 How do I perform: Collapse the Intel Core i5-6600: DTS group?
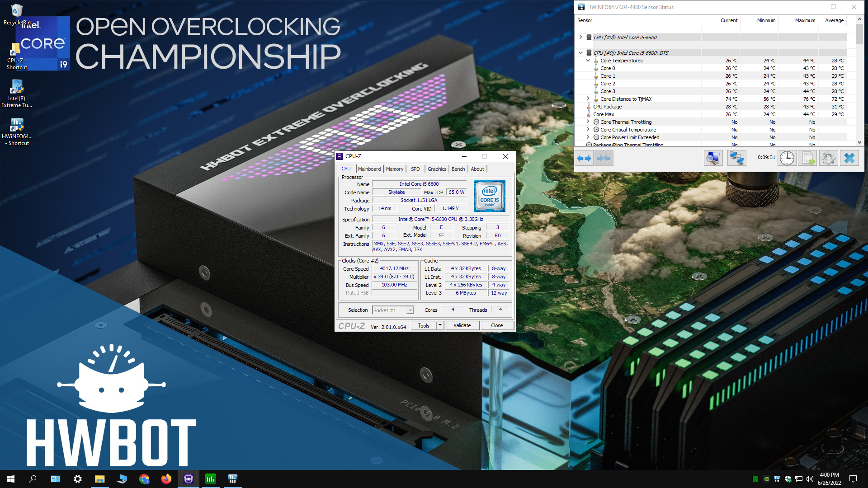(581, 52)
